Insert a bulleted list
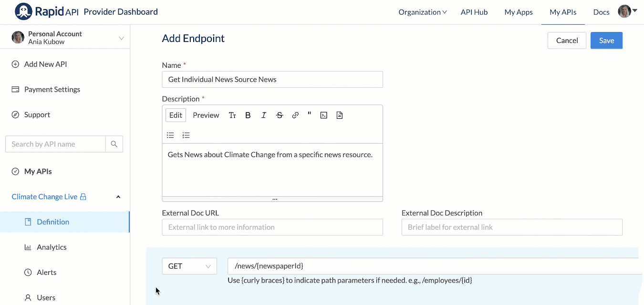 (170, 135)
